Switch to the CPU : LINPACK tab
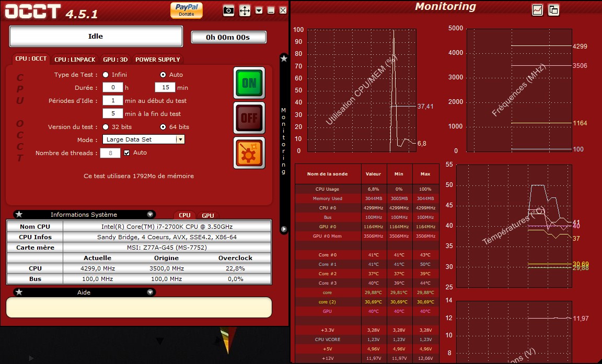The height and width of the screenshot is (364, 602). coord(75,60)
